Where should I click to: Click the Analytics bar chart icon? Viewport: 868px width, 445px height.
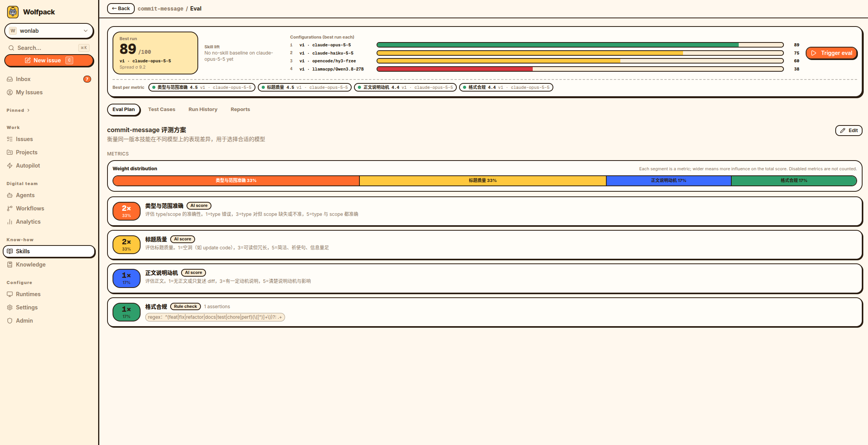[x=10, y=222]
